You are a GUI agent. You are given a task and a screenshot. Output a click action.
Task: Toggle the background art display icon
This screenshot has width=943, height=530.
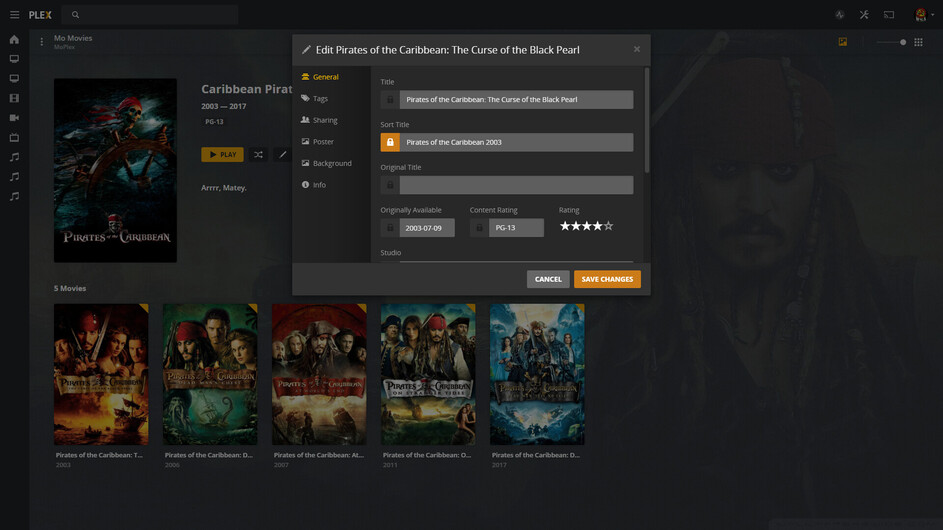click(843, 42)
